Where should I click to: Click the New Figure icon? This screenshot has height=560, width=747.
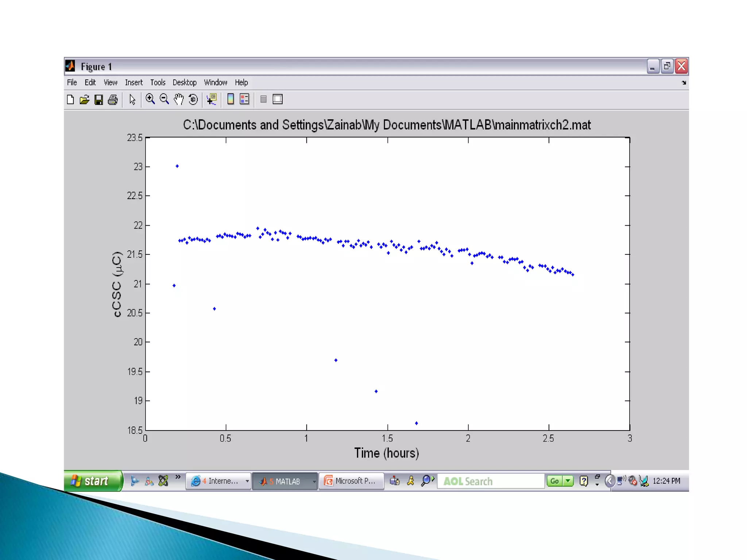pyautogui.click(x=70, y=100)
